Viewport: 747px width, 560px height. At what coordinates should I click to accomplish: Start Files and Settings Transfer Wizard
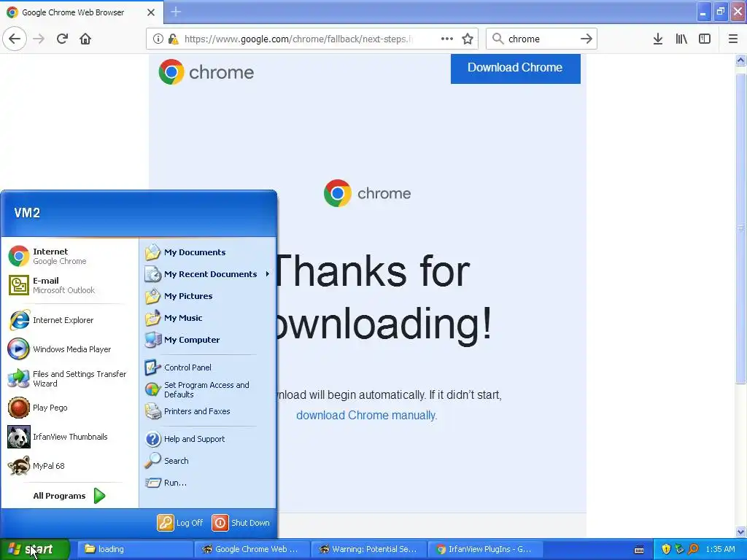(69, 378)
